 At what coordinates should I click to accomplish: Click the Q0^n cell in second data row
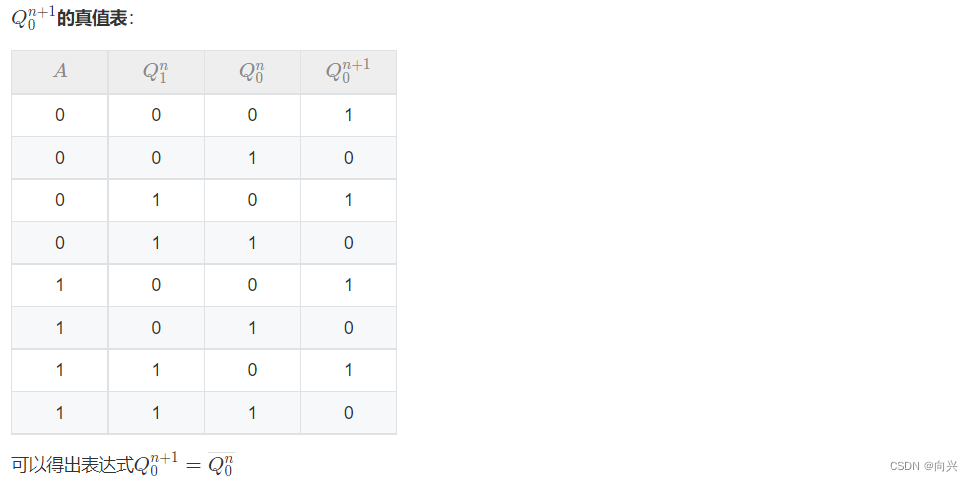[x=252, y=158]
